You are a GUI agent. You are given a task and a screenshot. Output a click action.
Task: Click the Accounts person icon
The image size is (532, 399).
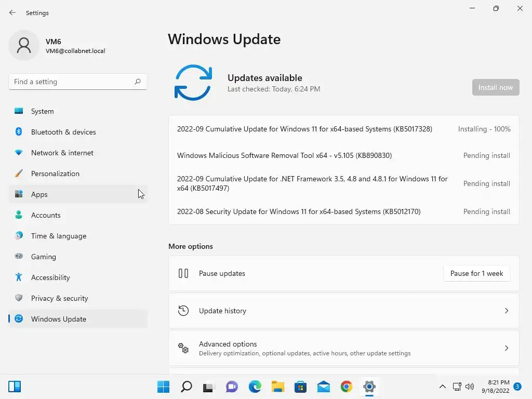19,215
